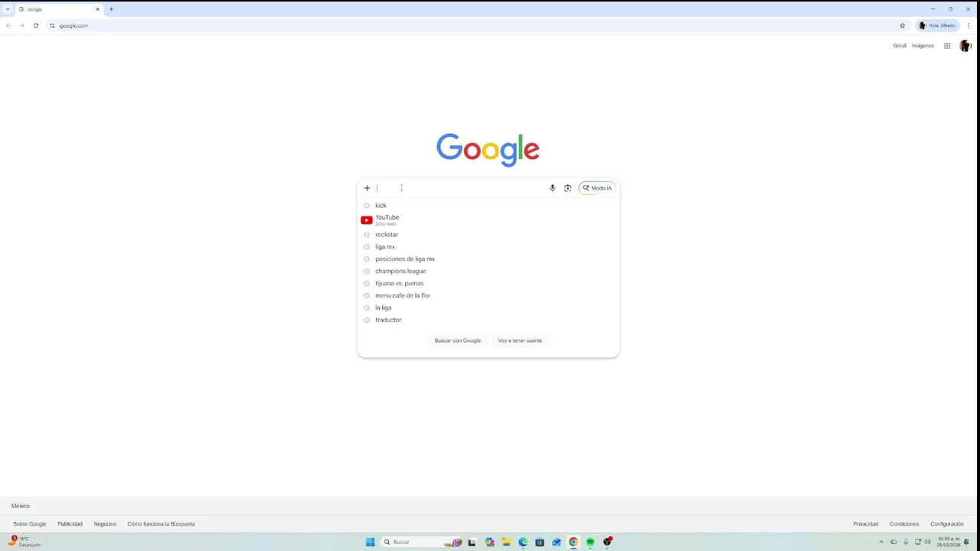Open Google Lens image search
The height and width of the screenshot is (551, 980).
567,187
